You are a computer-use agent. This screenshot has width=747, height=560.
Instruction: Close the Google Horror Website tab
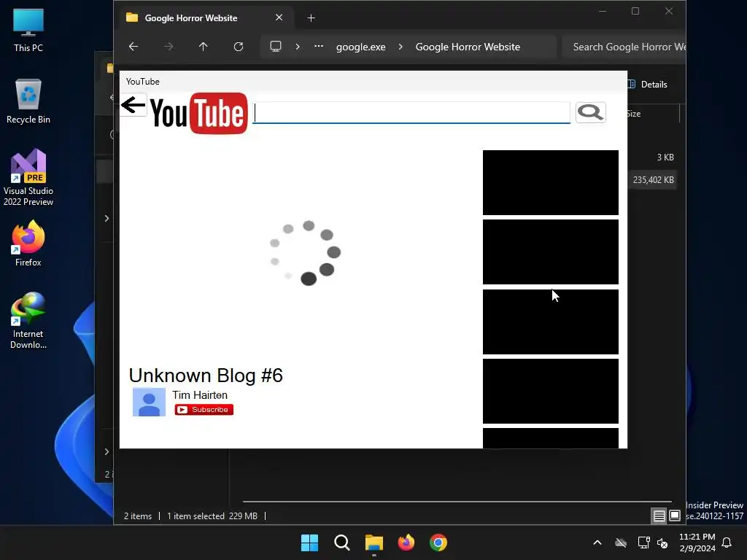(x=279, y=17)
